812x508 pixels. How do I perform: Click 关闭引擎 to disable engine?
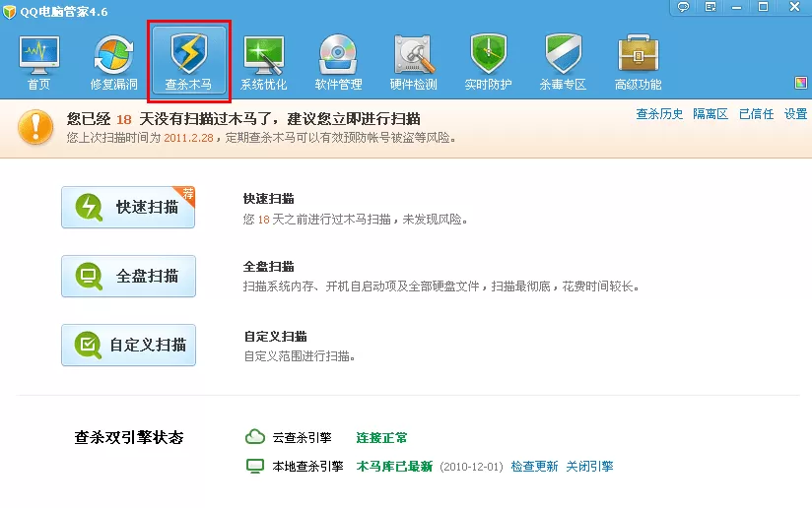[589, 466]
